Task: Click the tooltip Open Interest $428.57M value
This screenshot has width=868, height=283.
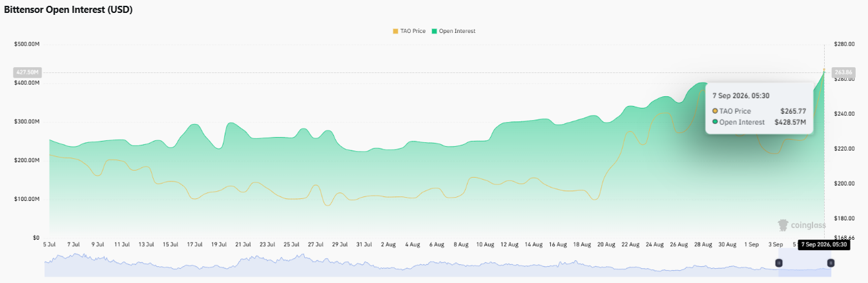Action: point(790,121)
